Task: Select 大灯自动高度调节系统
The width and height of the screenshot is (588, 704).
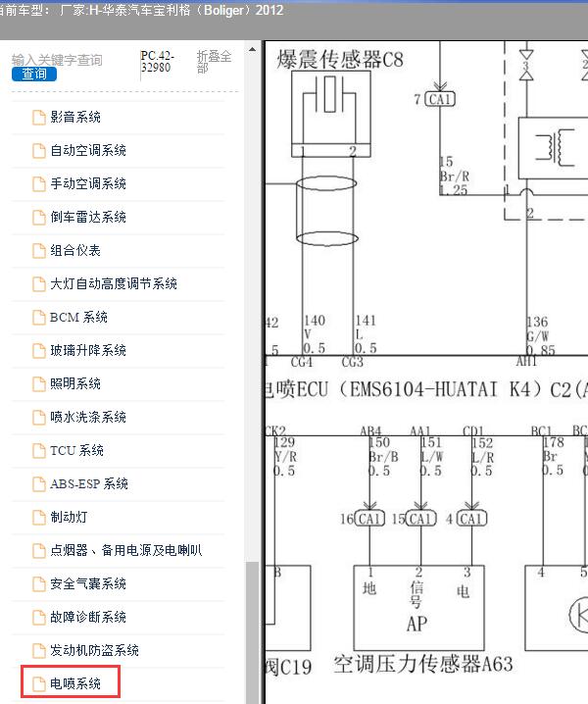Action: 114,283
